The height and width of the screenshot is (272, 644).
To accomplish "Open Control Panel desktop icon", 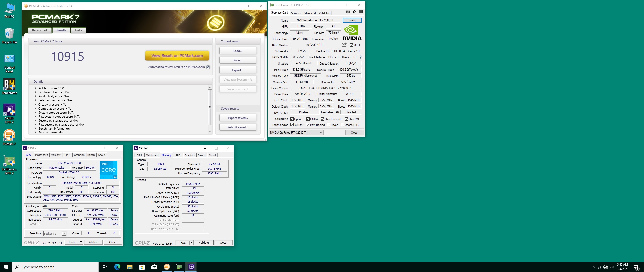I will point(9,63).
